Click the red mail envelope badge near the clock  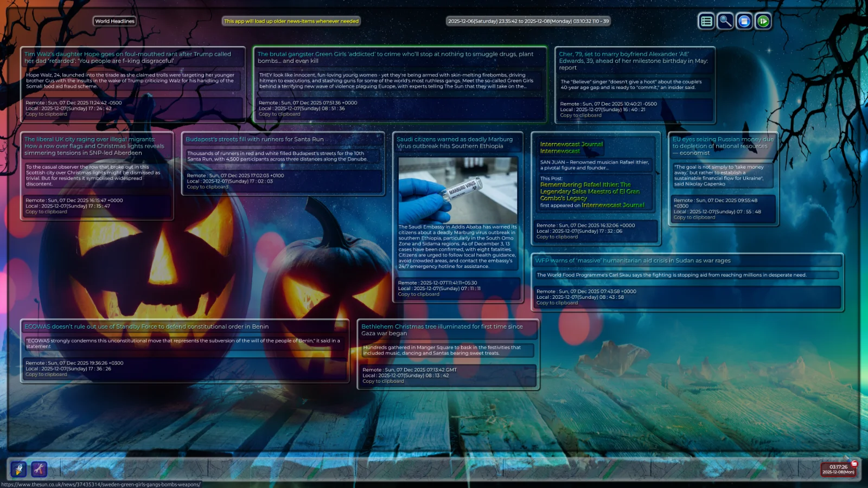click(x=855, y=464)
